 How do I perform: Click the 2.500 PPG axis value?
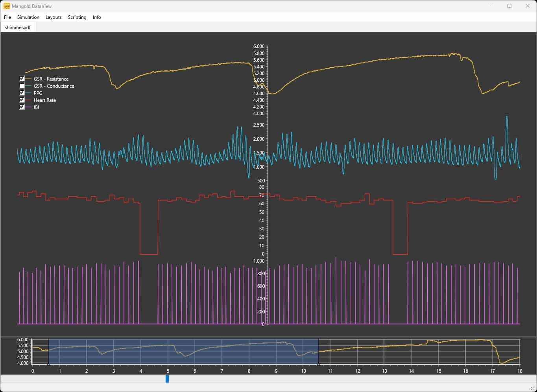coord(259,125)
